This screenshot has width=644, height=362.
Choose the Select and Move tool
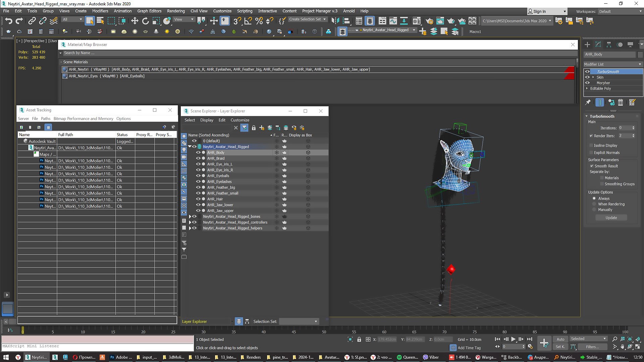tap(135, 21)
